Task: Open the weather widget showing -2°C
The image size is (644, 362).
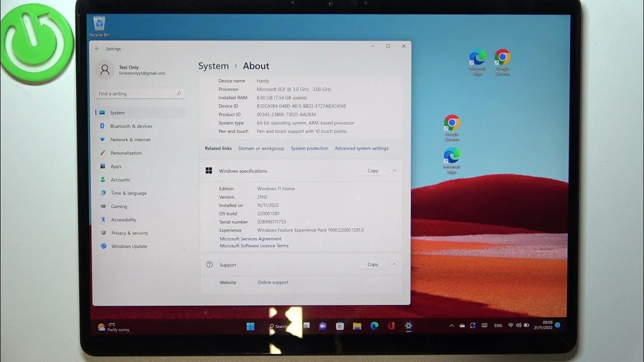Action: (x=114, y=327)
